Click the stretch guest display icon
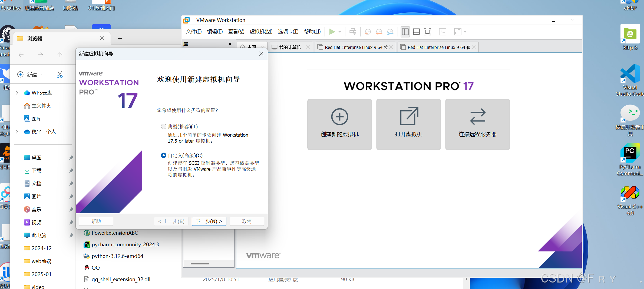 point(458,32)
